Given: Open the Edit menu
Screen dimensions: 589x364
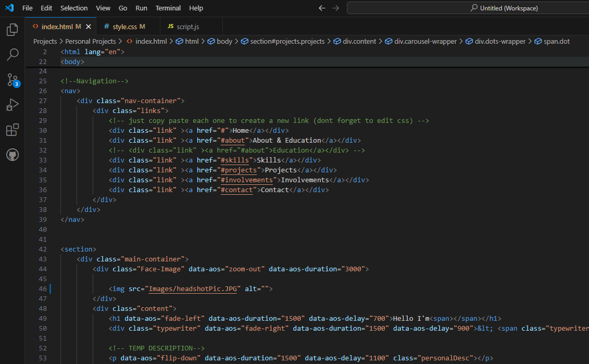Looking at the screenshot, I should (x=46, y=8).
